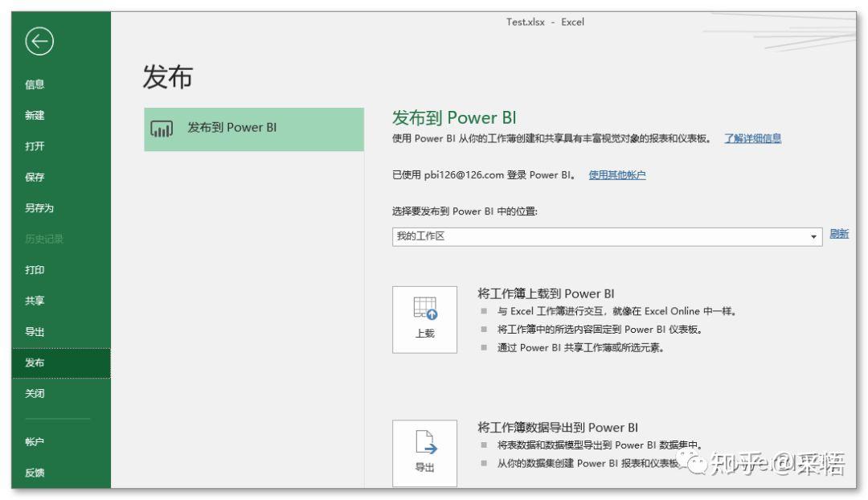Click the 刷新 link
This screenshot has width=868, height=500.
click(x=839, y=234)
